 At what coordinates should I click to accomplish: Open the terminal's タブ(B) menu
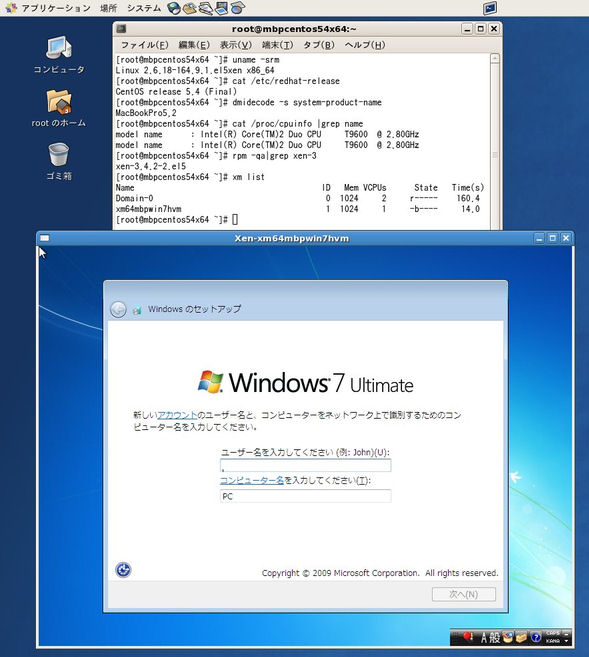pyautogui.click(x=319, y=45)
